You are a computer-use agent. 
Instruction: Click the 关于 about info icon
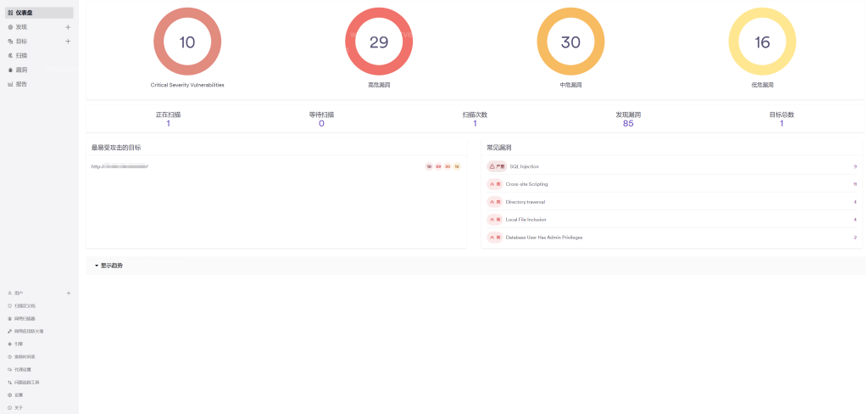coord(9,407)
